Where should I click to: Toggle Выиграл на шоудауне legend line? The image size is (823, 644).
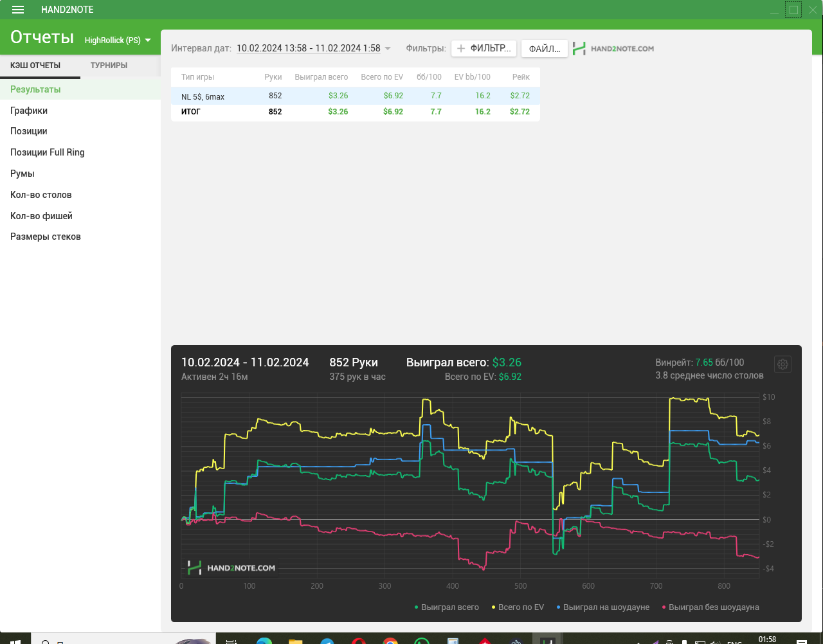(603, 607)
